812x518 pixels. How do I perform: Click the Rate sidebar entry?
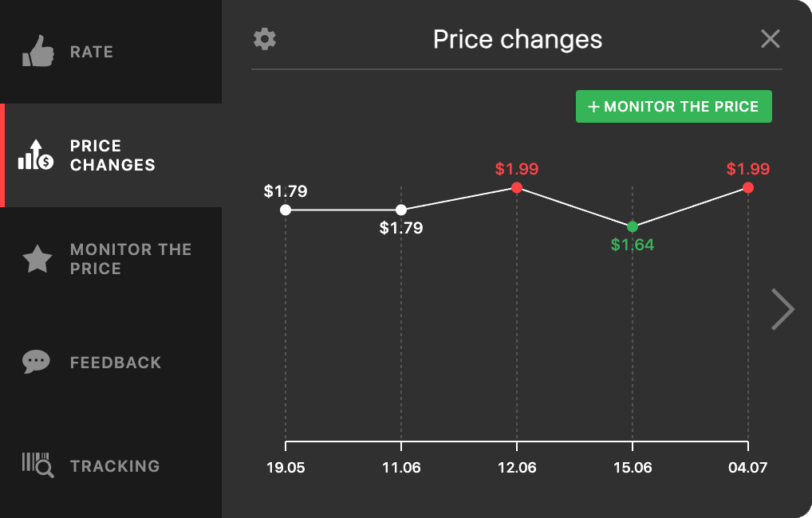(92, 51)
